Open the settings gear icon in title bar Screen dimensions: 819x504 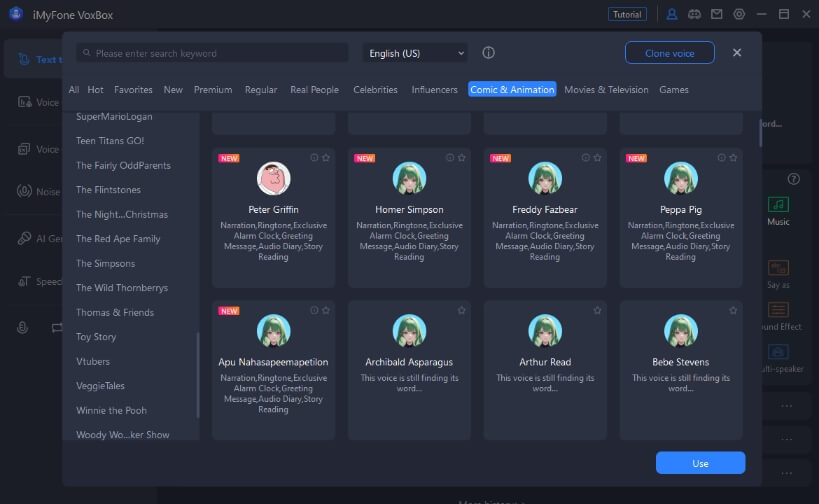pyautogui.click(x=739, y=14)
